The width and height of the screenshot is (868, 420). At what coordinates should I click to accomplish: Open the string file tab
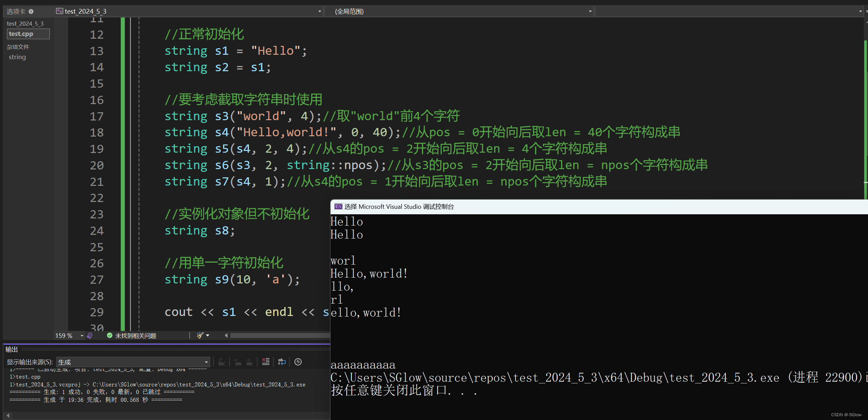[17, 57]
